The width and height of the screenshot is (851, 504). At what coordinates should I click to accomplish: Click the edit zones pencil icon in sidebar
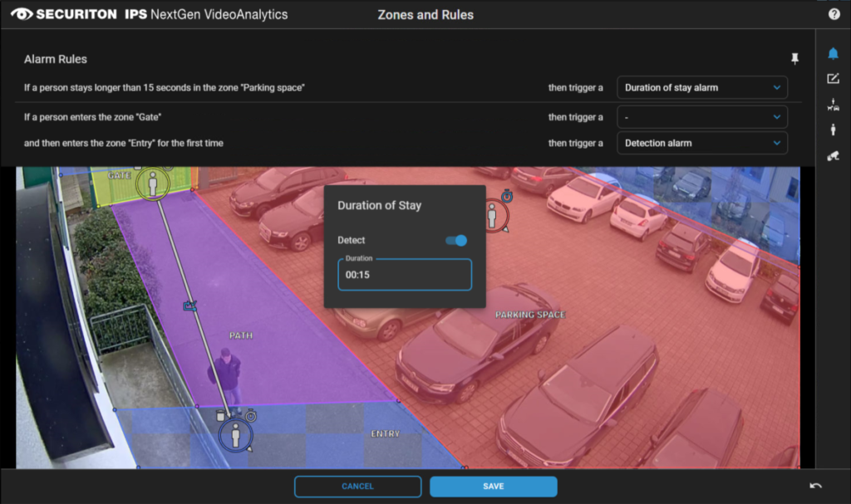click(x=833, y=79)
